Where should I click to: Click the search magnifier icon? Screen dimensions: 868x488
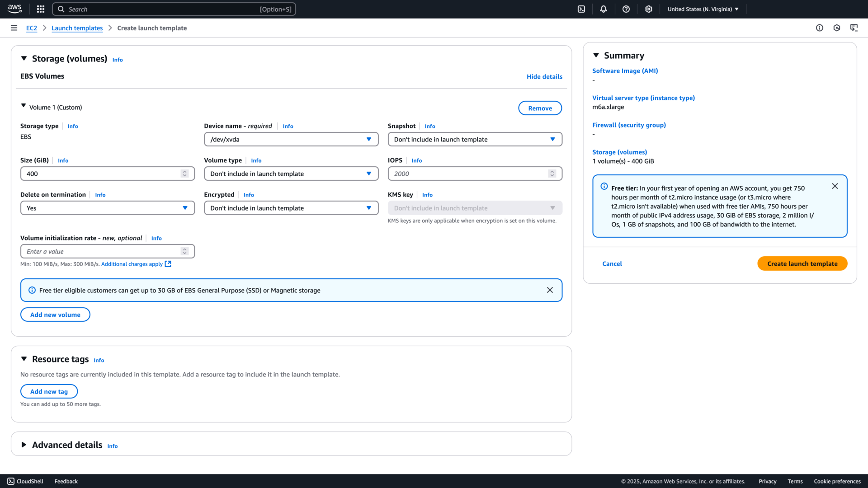pos(61,9)
